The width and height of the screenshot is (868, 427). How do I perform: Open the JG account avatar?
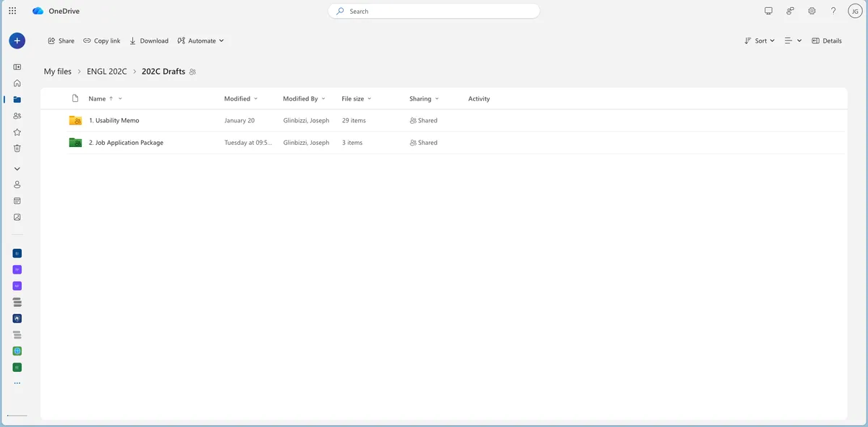tap(855, 11)
